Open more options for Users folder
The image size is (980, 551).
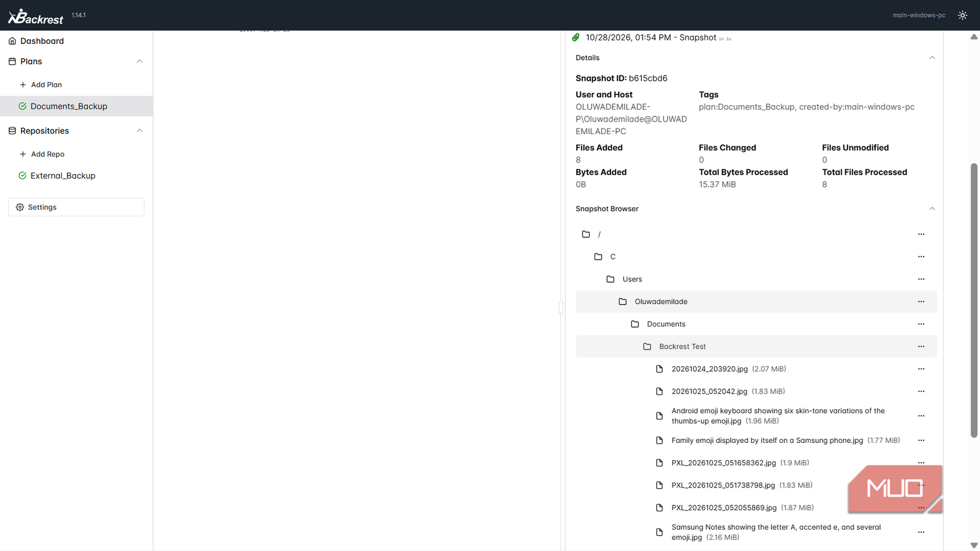coord(921,279)
